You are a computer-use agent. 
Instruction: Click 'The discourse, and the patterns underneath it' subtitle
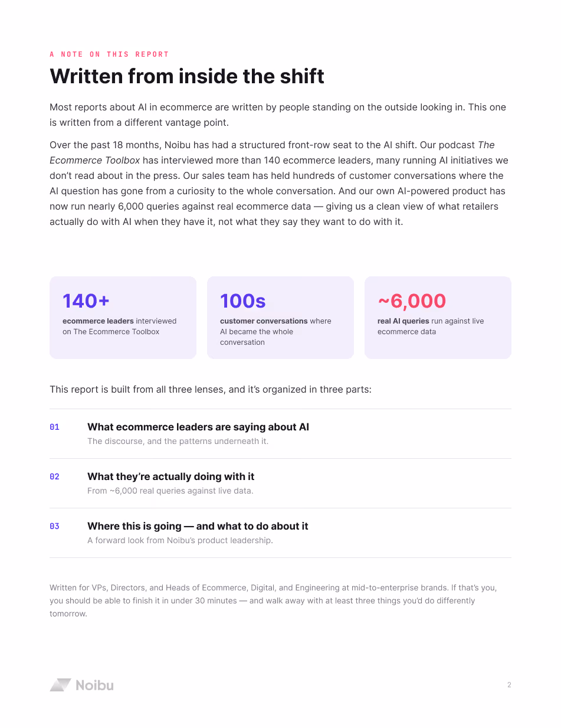(178, 441)
